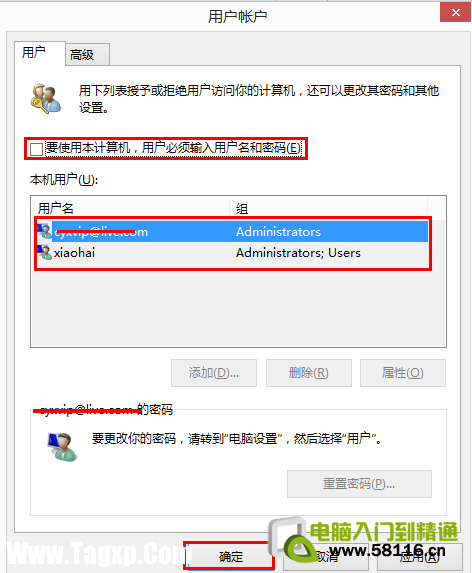Click the xiaohai user avatar icon
This screenshot has width=472, height=573.
pos(44,252)
